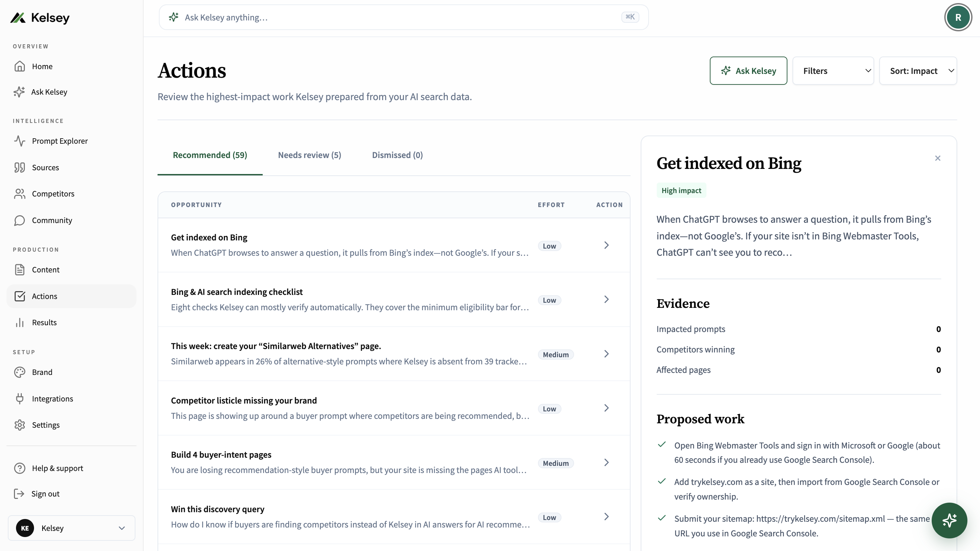
Task: Select Build 4 buyer-intent pages title
Action: click(x=221, y=454)
